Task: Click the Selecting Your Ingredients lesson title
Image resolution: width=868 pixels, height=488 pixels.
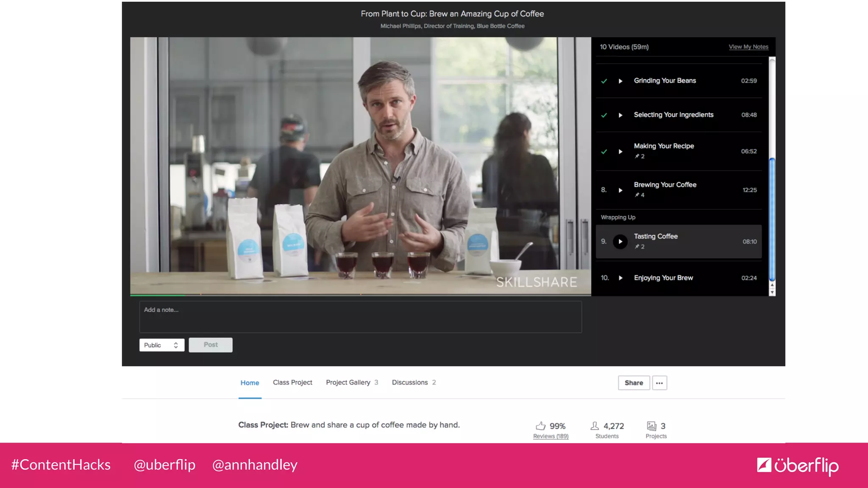Action: click(x=673, y=115)
